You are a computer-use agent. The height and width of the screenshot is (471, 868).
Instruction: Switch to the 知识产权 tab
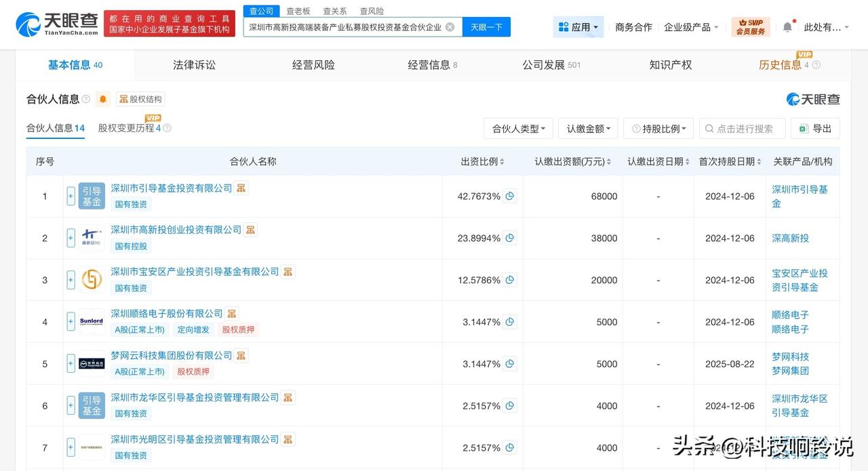[x=670, y=65]
